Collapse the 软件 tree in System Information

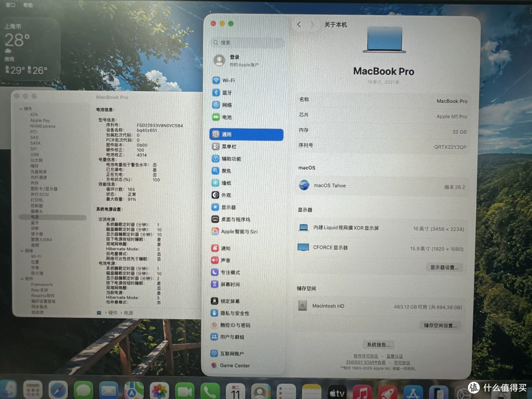coord(22,279)
